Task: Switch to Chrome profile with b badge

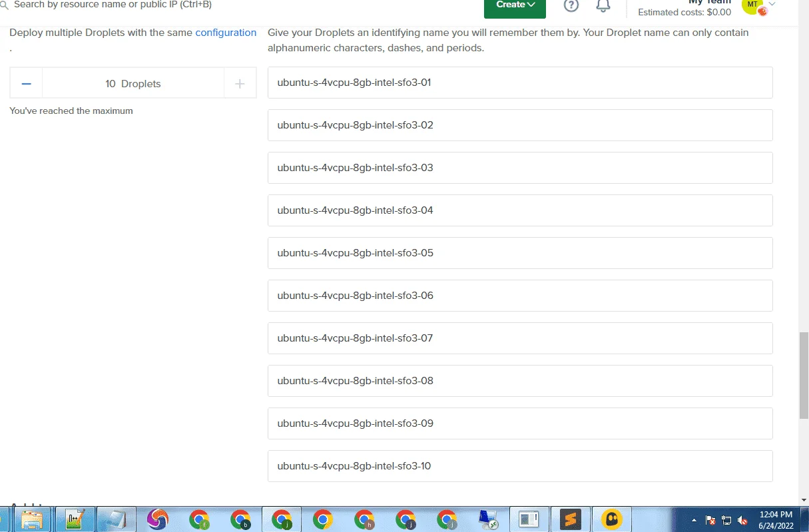Action: [x=240, y=519]
